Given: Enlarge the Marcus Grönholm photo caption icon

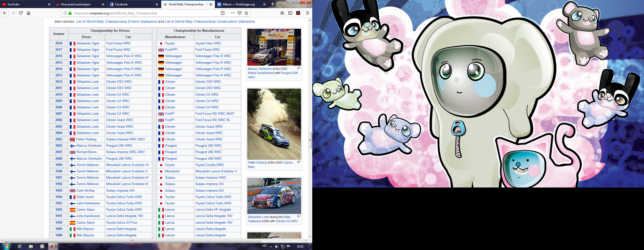Looking at the screenshot, I should pos(299,68).
